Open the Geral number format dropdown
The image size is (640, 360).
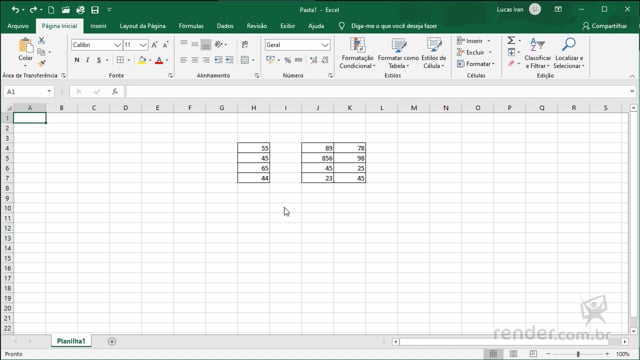coord(325,45)
